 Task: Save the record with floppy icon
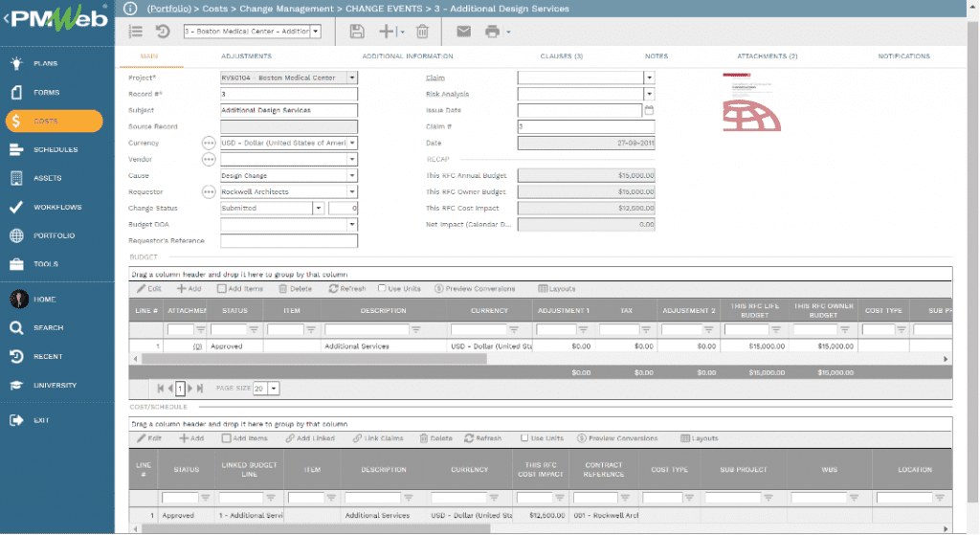point(357,32)
